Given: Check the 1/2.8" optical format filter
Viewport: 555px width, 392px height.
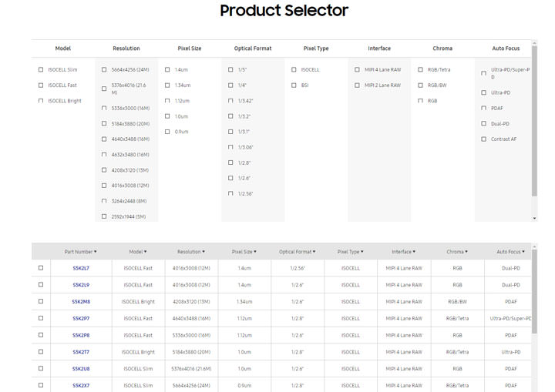Looking at the screenshot, I should (x=230, y=162).
